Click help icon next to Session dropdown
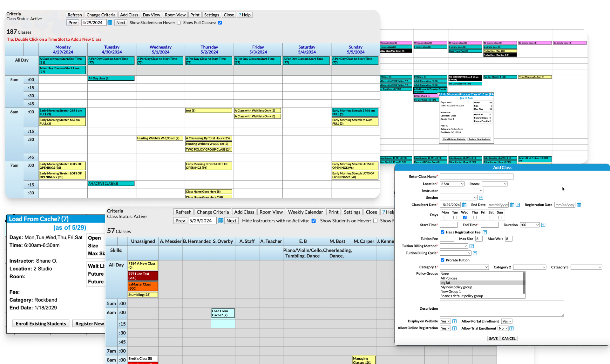 (x=481, y=198)
